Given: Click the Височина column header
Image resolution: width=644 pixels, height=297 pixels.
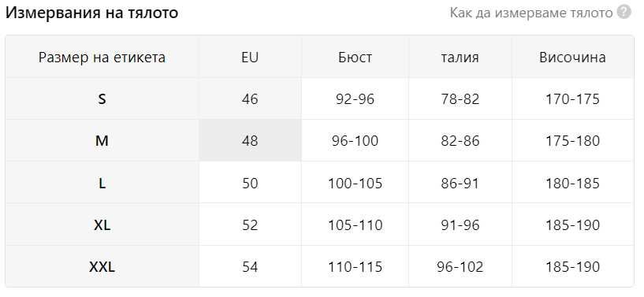Looking at the screenshot, I should point(572,57).
